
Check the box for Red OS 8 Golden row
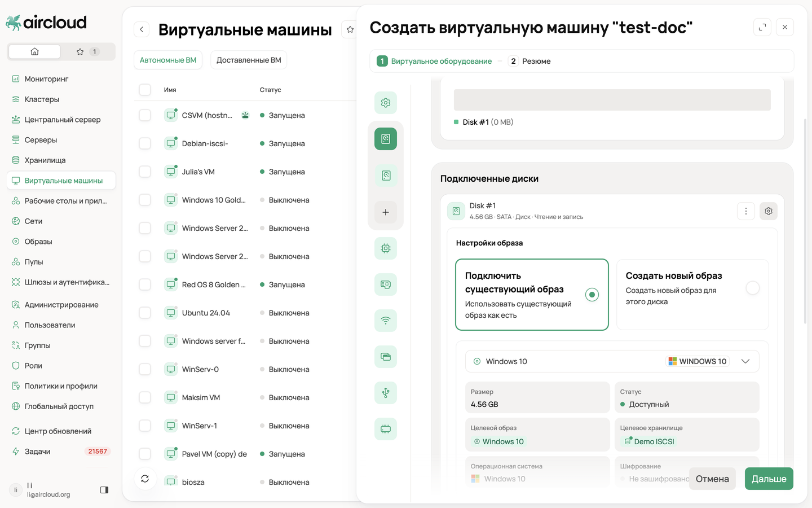coord(145,284)
